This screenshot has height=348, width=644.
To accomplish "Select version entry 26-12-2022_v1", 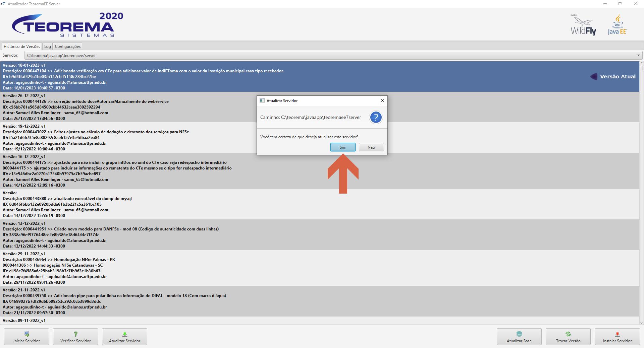I will click(320, 107).
